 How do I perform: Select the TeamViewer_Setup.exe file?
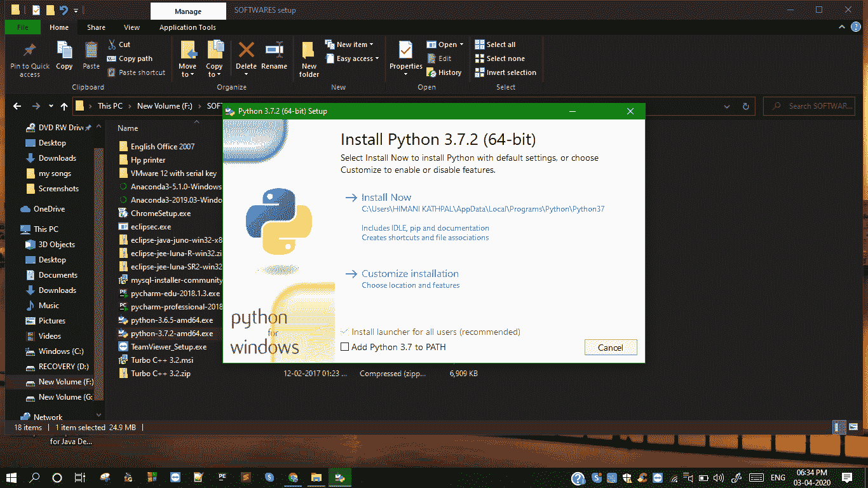click(x=168, y=347)
